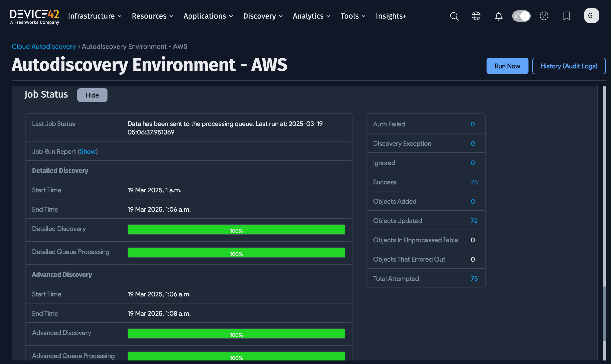Viewport: 611px width, 364px height.
Task: Click the Success count 75 link
Action: 474,182
